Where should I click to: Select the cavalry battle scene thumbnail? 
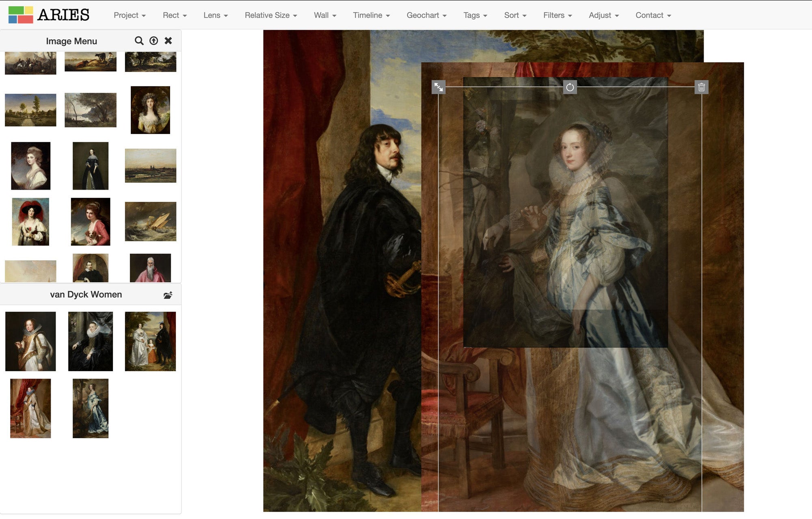(x=30, y=63)
